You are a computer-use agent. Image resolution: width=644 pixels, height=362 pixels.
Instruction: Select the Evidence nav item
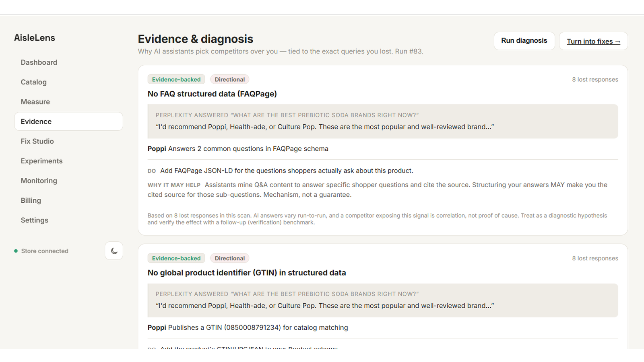pyautogui.click(x=68, y=121)
